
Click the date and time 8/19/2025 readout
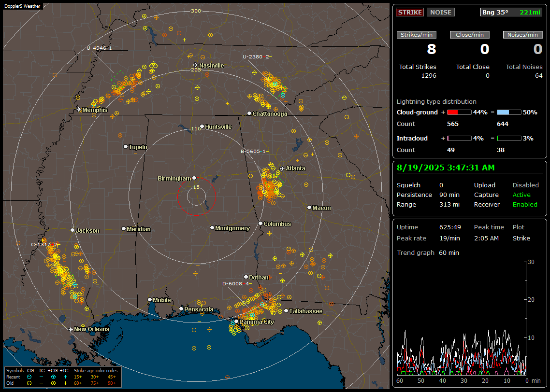click(x=446, y=168)
